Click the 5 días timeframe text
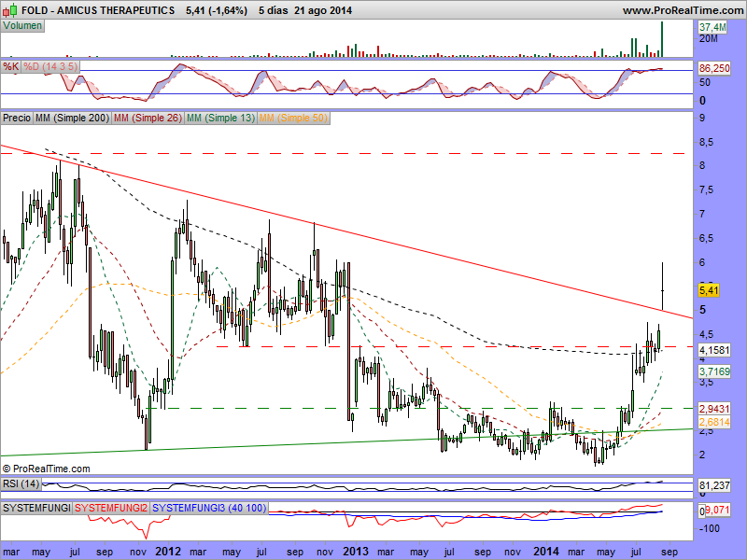This screenshot has width=747, height=560. point(273,10)
